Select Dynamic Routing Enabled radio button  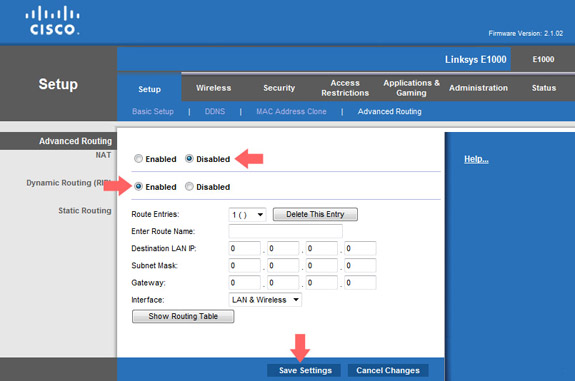click(138, 187)
